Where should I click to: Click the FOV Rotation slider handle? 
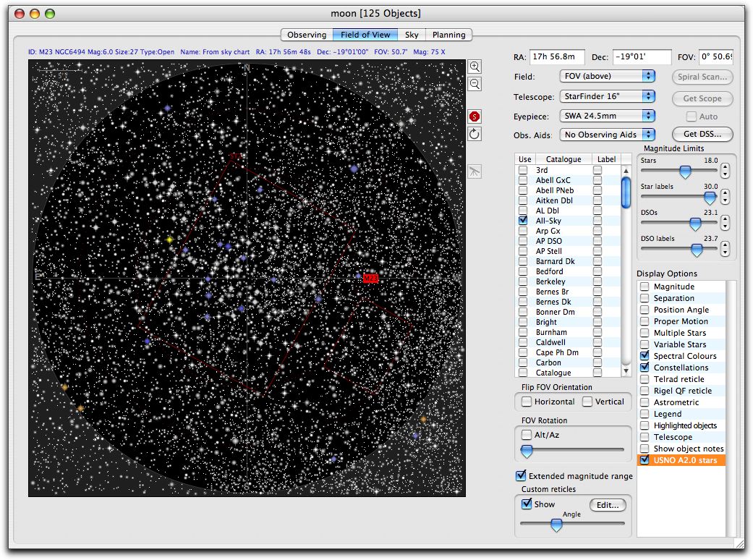(527, 451)
